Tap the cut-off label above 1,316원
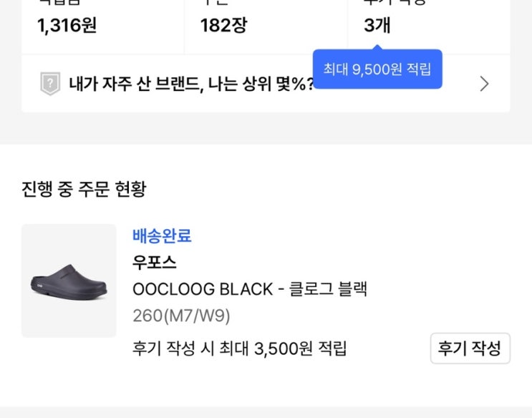Screen dimensions: 532x418 point(58,3)
